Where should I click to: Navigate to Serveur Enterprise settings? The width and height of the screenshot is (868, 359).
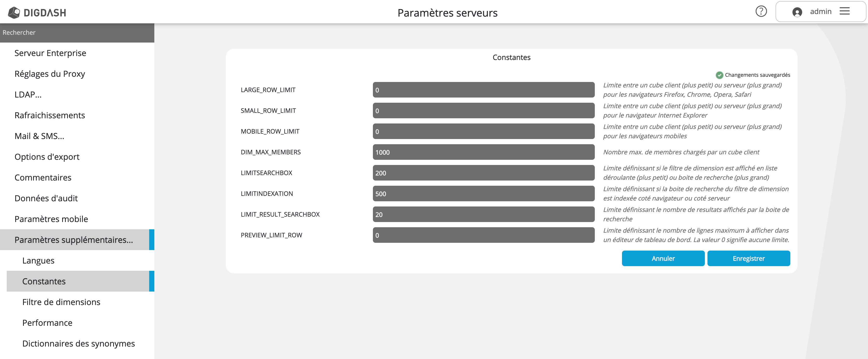pos(50,53)
